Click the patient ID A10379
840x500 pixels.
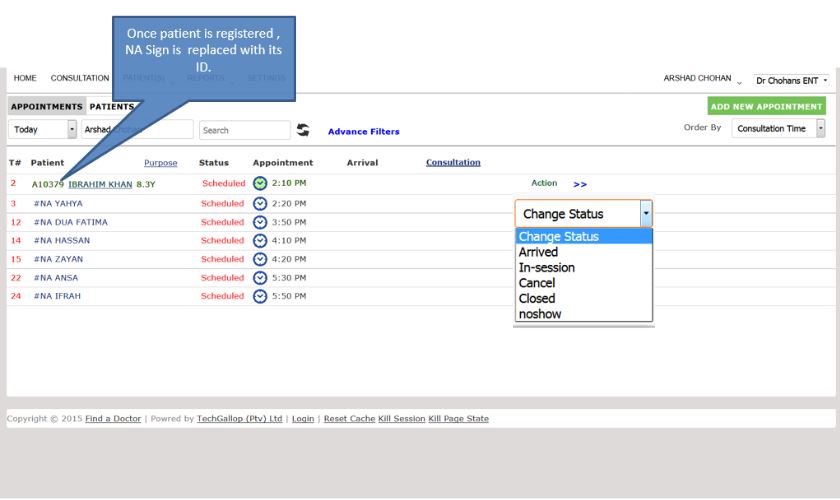point(48,185)
